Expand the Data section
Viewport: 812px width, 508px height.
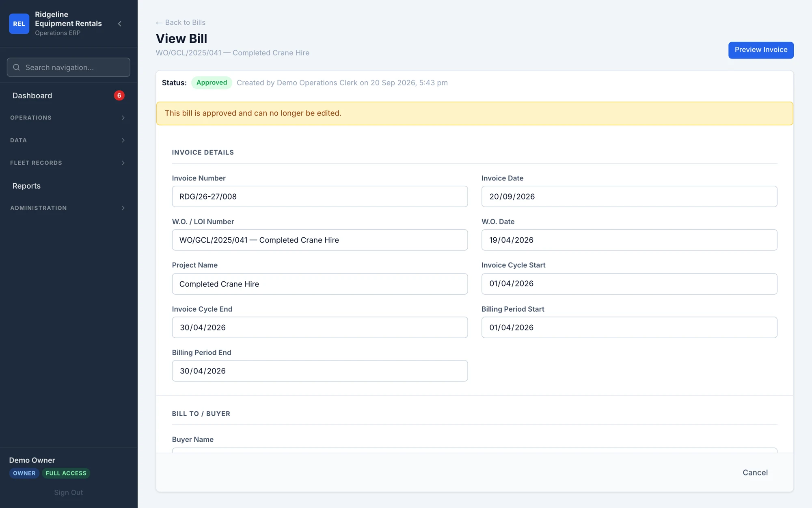pos(68,140)
